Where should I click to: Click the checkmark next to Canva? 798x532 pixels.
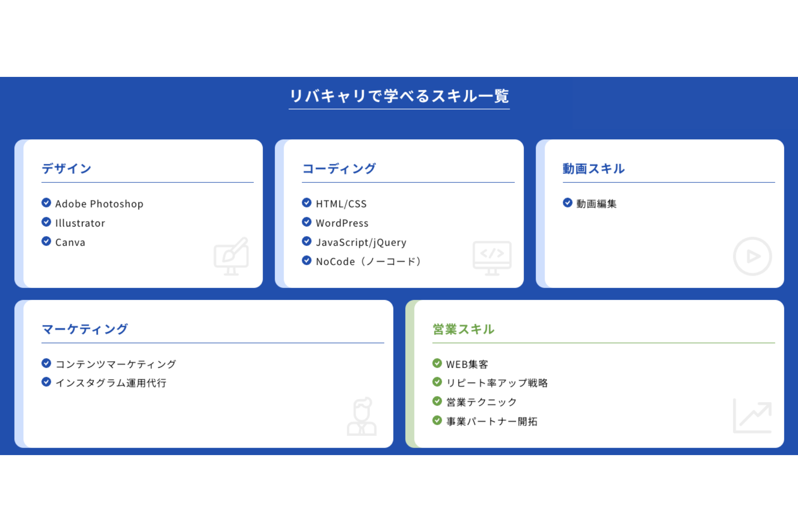(x=46, y=241)
